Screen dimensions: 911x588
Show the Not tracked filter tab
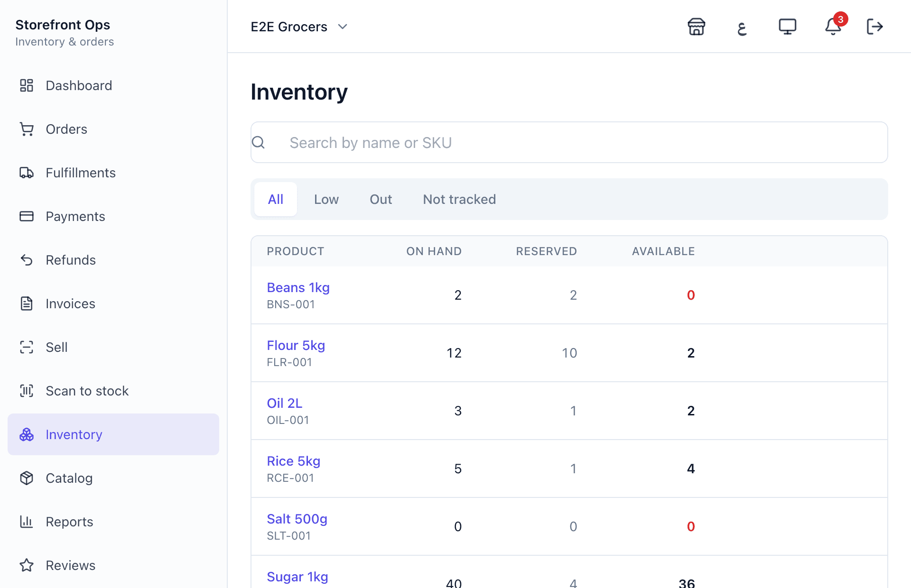tap(459, 199)
